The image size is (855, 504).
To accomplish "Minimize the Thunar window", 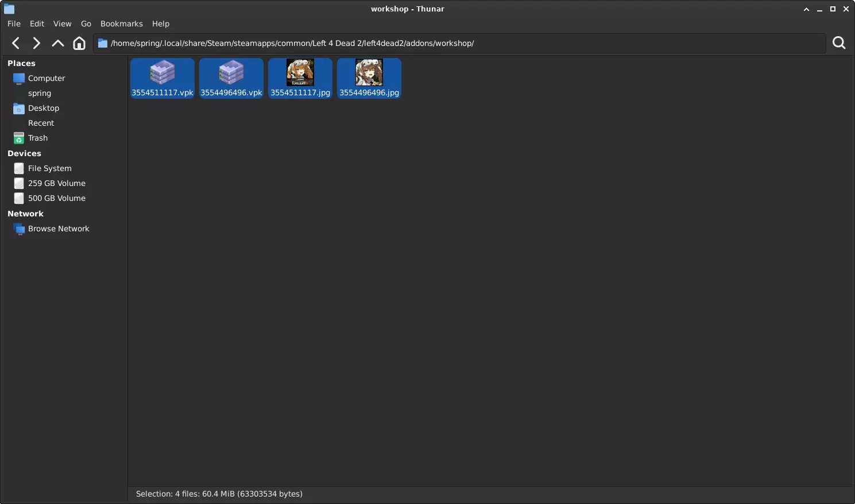I will coord(819,9).
